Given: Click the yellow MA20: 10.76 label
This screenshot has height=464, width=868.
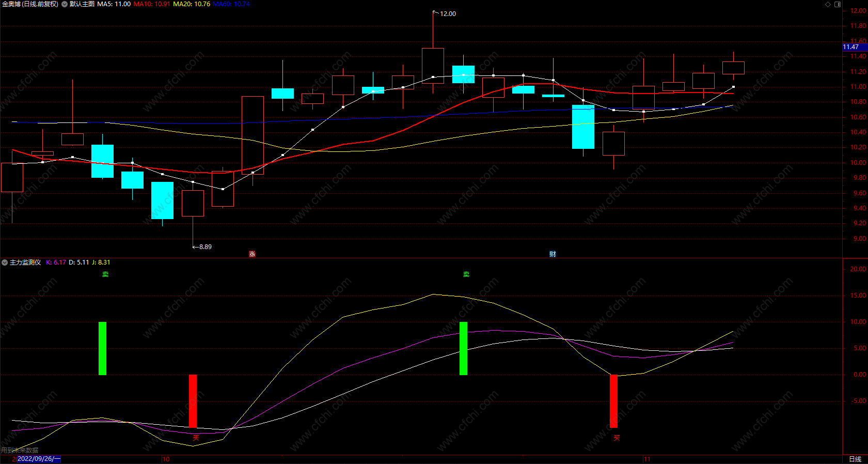Looking at the screenshot, I should (x=192, y=4).
